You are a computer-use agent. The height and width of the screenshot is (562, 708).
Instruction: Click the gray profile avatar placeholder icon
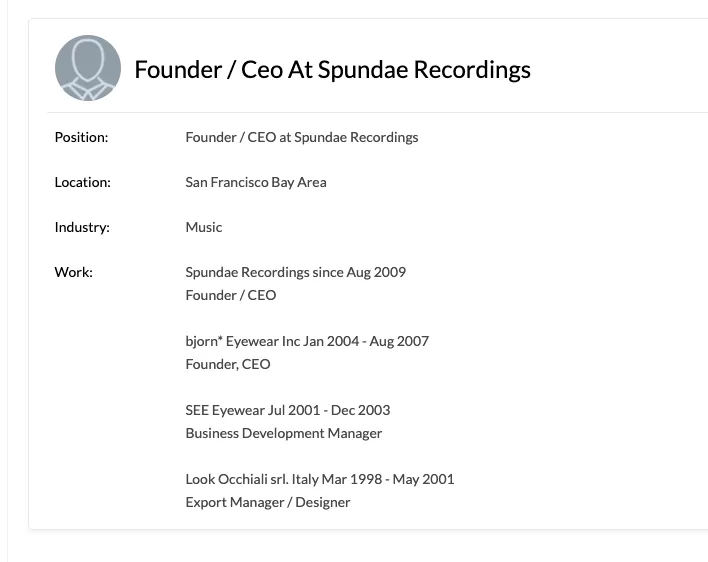88,68
